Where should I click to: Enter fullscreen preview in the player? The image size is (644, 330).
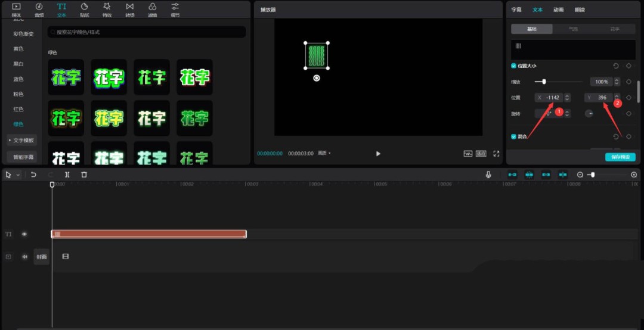point(496,154)
